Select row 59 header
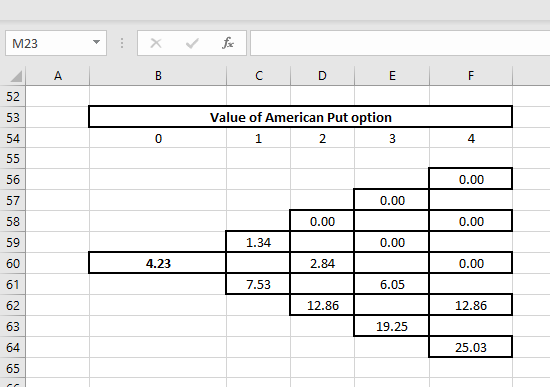The height and width of the screenshot is (387, 550). (13, 242)
